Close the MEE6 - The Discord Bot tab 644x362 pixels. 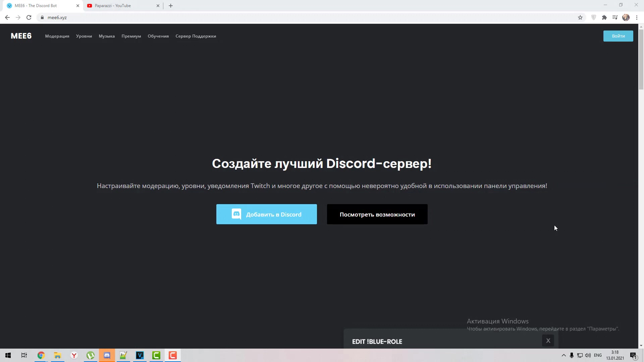(x=78, y=6)
